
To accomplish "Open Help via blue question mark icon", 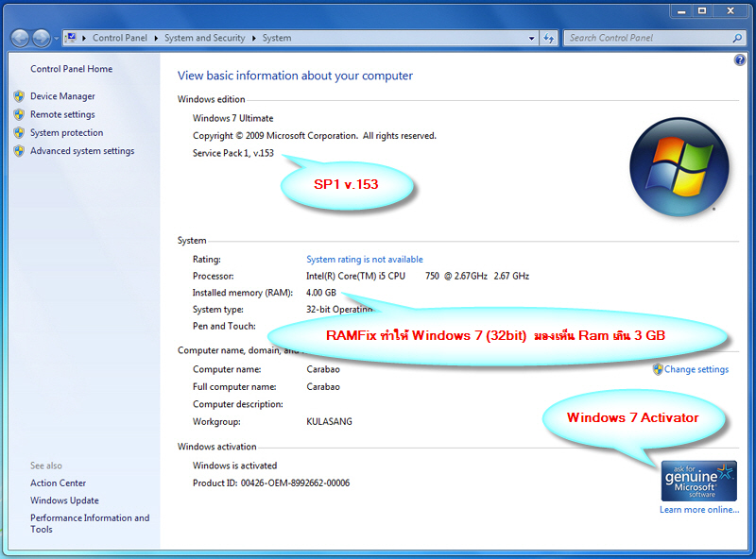I will point(740,59).
